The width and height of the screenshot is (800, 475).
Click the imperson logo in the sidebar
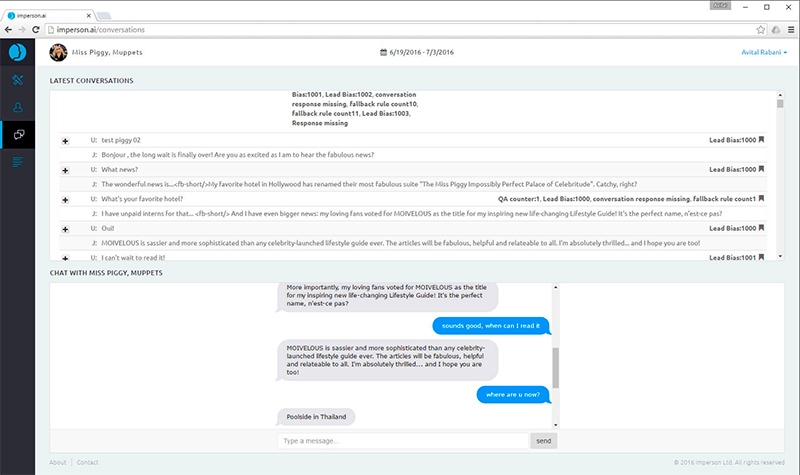(17, 52)
